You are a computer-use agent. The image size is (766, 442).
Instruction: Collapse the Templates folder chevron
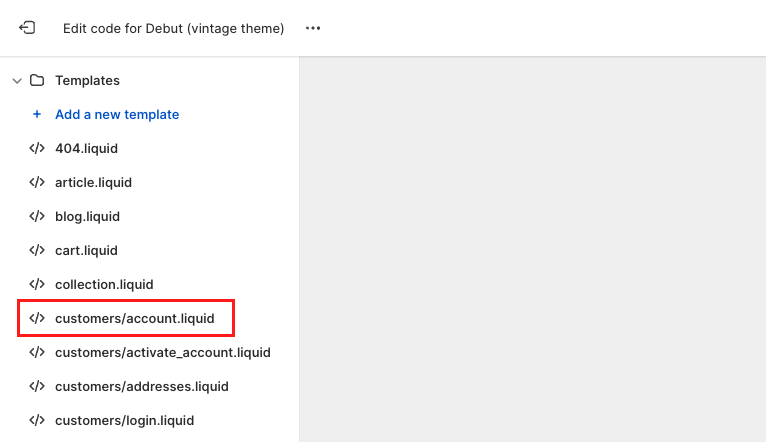[17, 81]
